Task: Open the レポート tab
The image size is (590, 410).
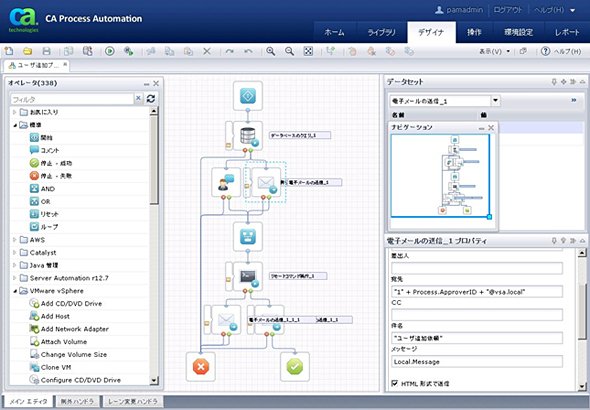Action: (567, 32)
